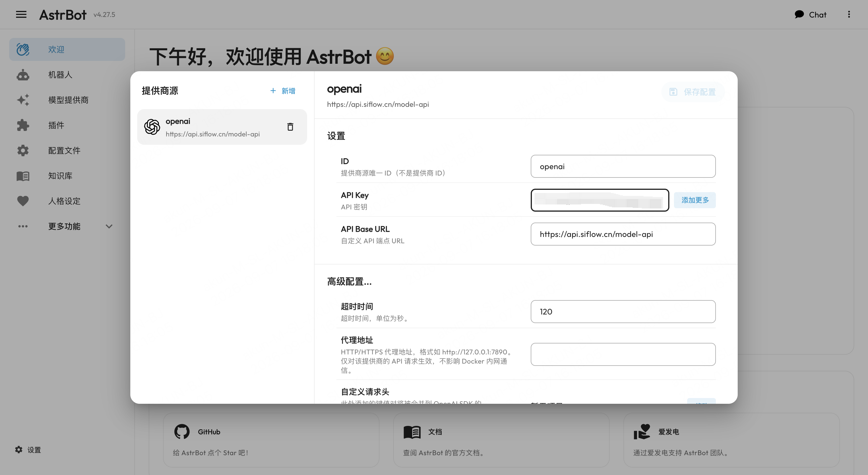Click the 自定义请求头 label
The image size is (868, 475).
pyautogui.click(x=365, y=392)
